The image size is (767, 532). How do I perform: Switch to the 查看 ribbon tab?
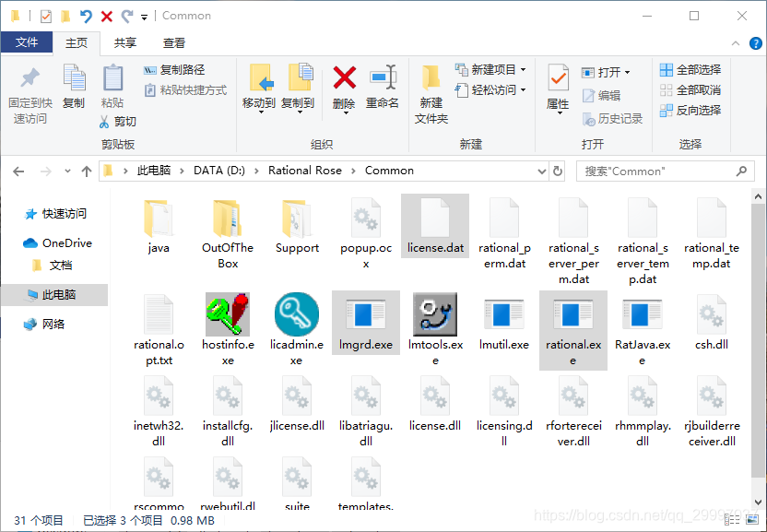coord(172,41)
